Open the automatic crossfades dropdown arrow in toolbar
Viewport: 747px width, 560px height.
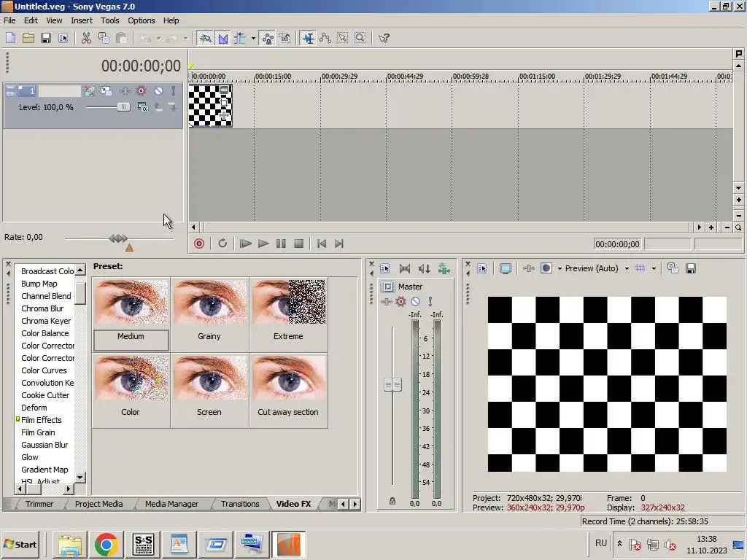pos(253,38)
